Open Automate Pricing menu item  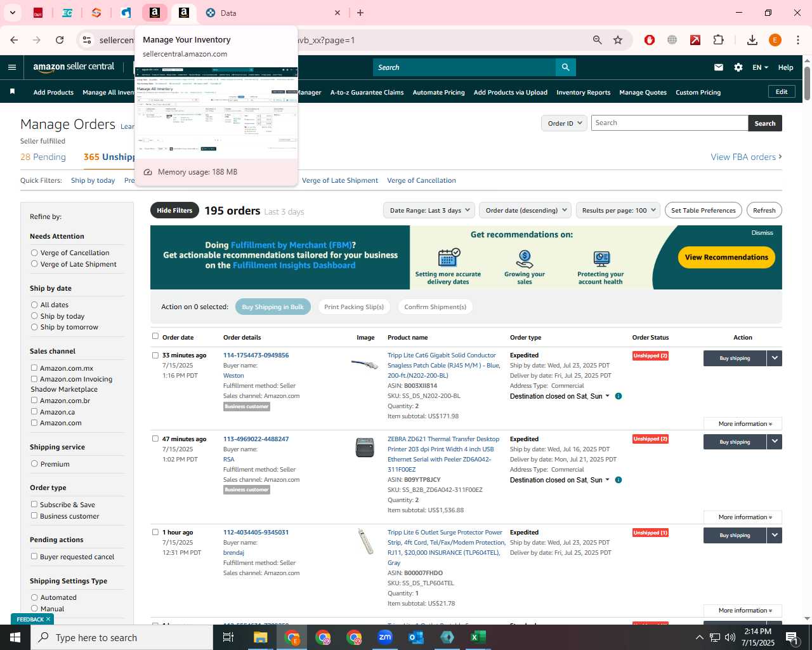pyautogui.click(x=438, y=92)
